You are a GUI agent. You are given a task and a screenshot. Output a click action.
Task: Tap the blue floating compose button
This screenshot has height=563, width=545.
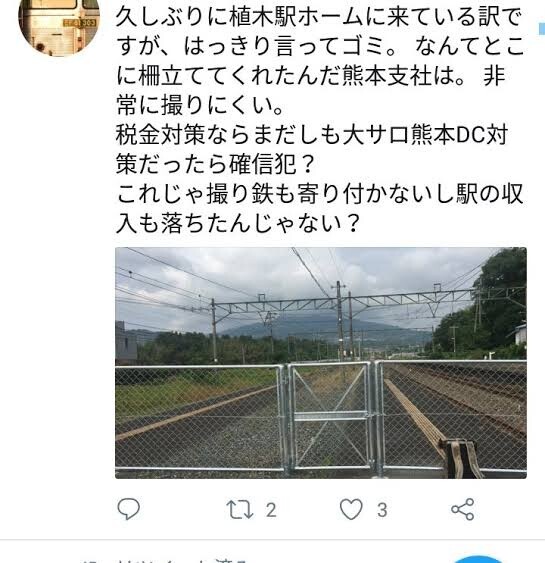[478, 559]
